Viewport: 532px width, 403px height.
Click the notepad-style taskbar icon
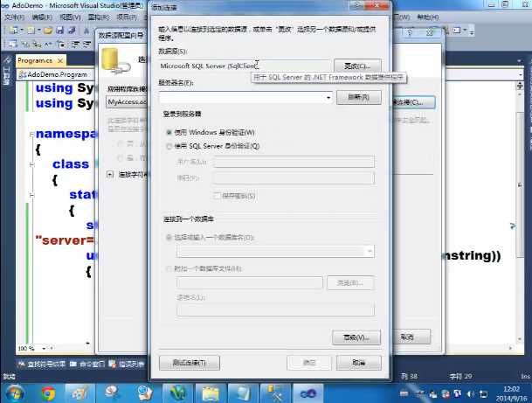pos(243,394)
